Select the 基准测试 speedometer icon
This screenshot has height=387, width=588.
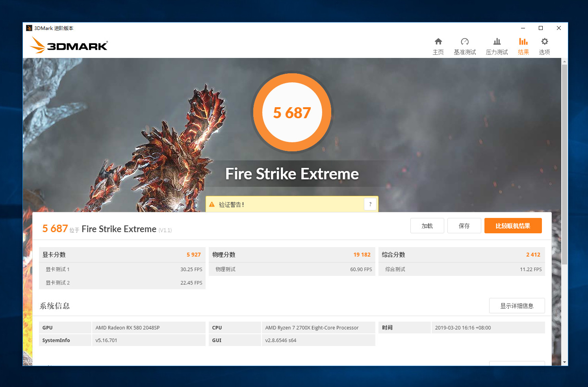coord(465,45)
